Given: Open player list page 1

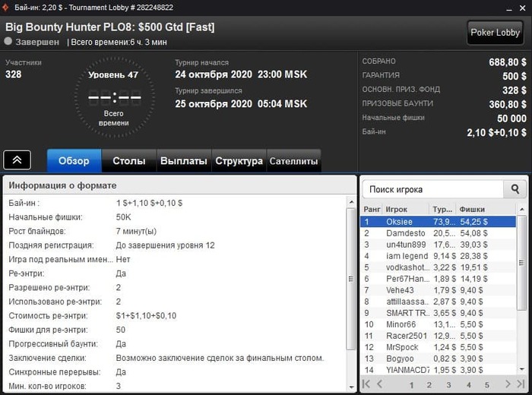Looking at the screenshot, I should pos(411,385).
